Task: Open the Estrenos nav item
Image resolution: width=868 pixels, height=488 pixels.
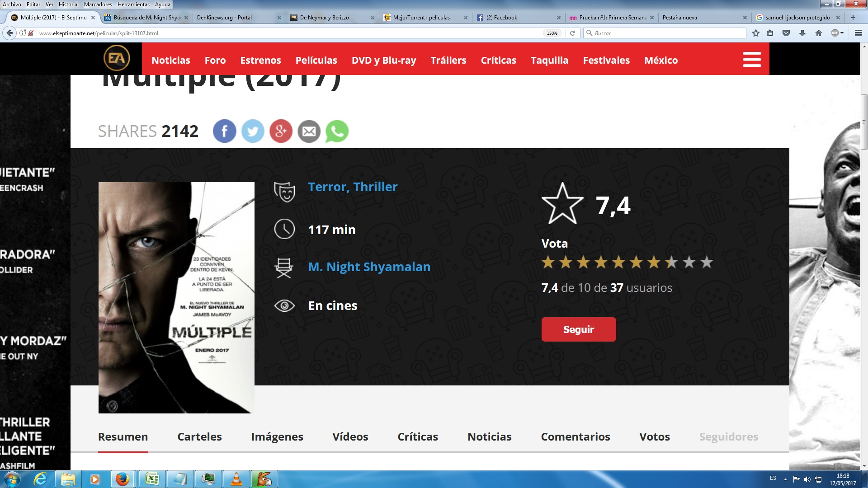Action: pyautogui.click(x=260, y=60)
